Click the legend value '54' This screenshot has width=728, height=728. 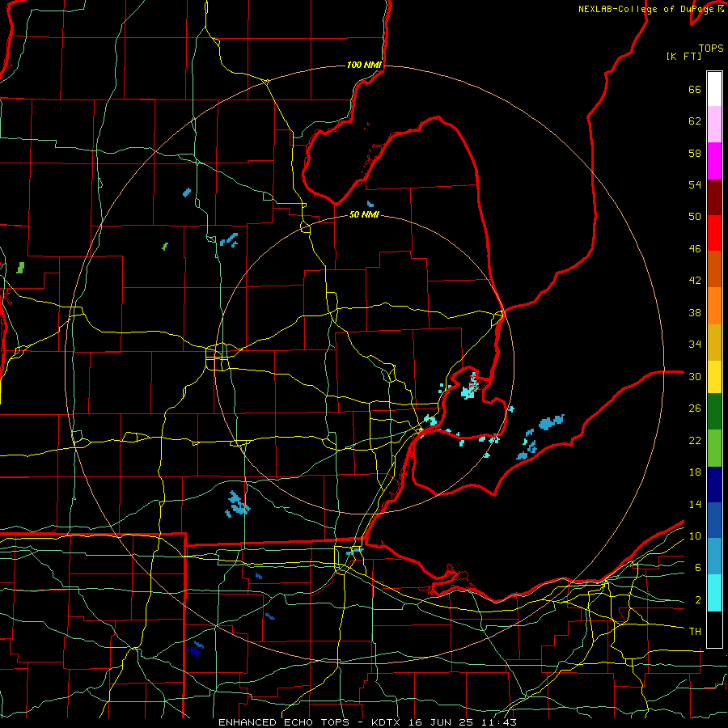pos(695,184)
